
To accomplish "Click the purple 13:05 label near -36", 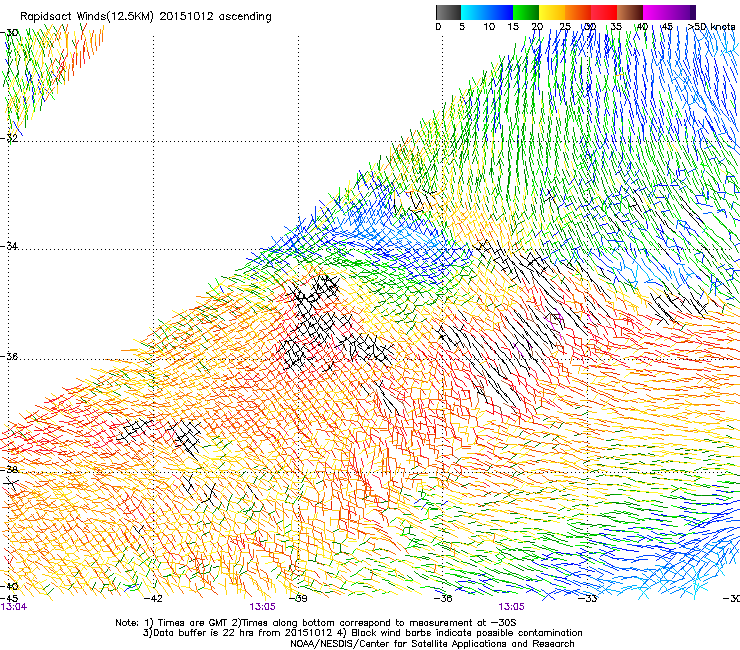I will (x=512, y=607).
